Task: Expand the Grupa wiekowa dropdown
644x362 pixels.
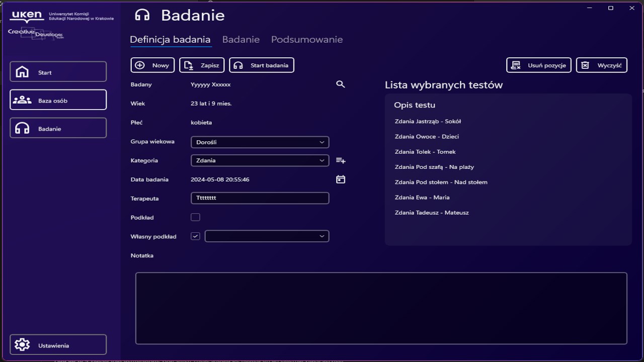Action: (260, 142)
